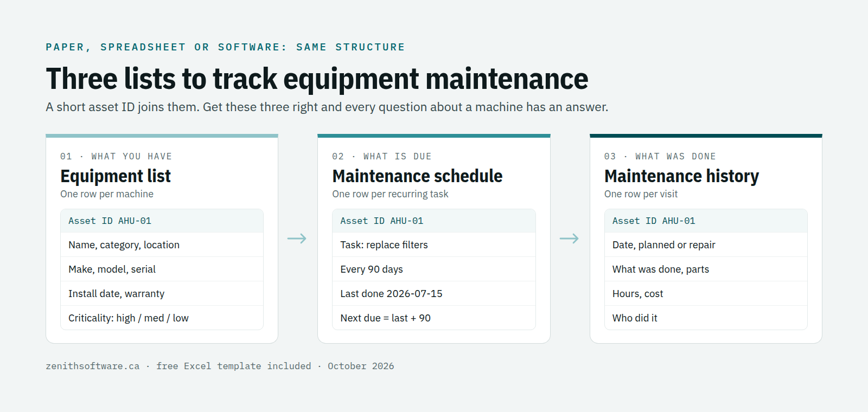Viewport: 868px width, 412px height.
Task: Click the 'Last done 2026-07-15' row
Action: pos(434,294)
